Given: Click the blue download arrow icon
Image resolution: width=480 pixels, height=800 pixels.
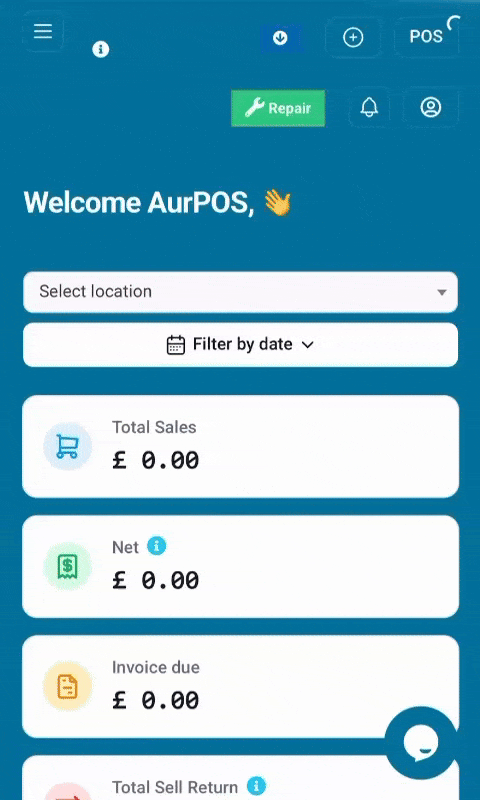Looking at the screenshot, I should tap(280, 38).
